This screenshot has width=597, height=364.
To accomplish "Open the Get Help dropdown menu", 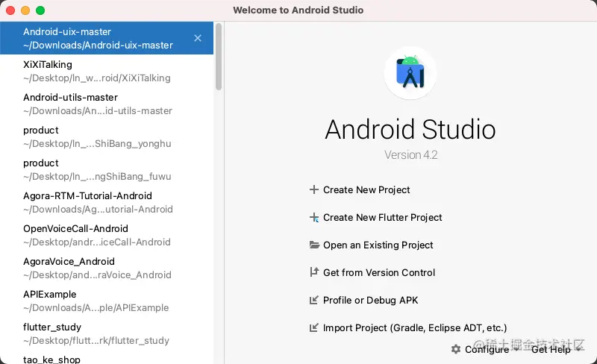I will tap(555, 349).
